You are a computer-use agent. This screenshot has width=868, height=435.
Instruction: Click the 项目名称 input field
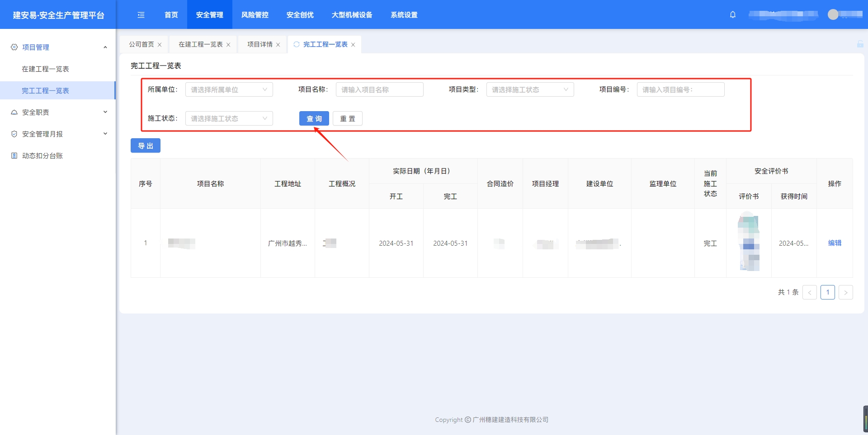coord(379,89)
